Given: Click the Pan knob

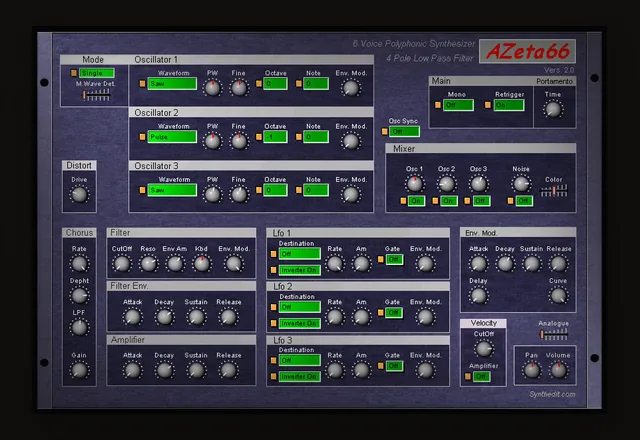Looking at the screenshot, I should pos(531,370).
